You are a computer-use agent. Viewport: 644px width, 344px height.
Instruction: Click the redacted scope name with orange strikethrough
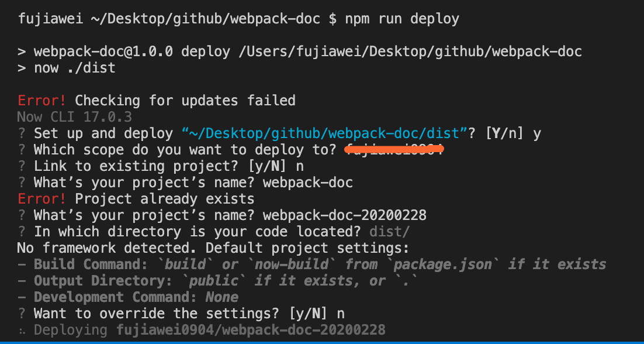(x=394, y=150)
